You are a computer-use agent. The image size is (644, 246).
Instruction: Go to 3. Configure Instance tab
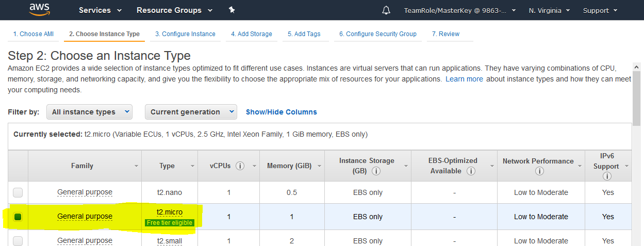(185, 34)
